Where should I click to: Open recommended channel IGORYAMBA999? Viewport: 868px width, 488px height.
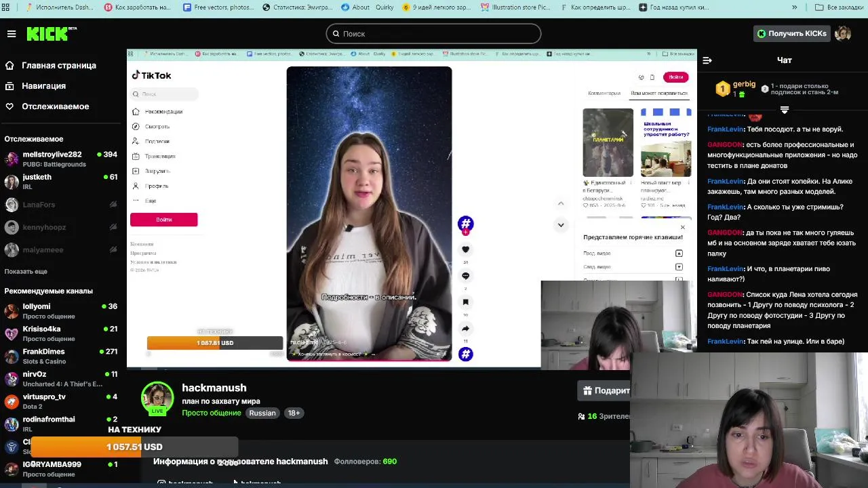[62, 468]
